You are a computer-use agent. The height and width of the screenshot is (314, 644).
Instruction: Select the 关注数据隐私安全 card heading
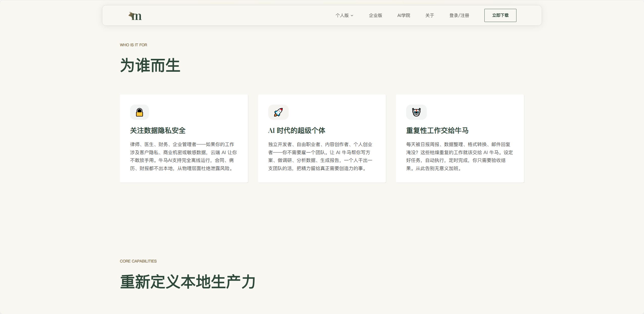coord(158,131)
